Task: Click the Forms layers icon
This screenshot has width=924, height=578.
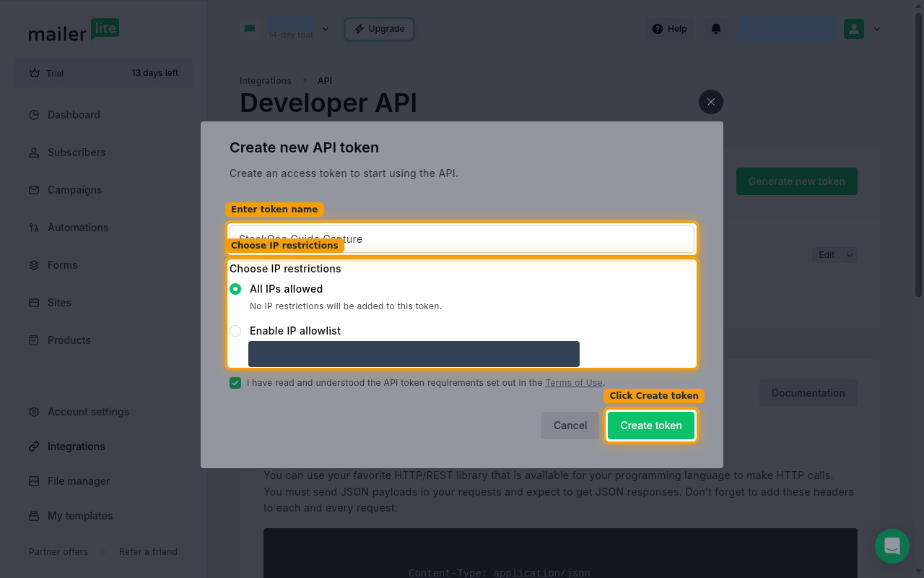Action: pos(34,265)
